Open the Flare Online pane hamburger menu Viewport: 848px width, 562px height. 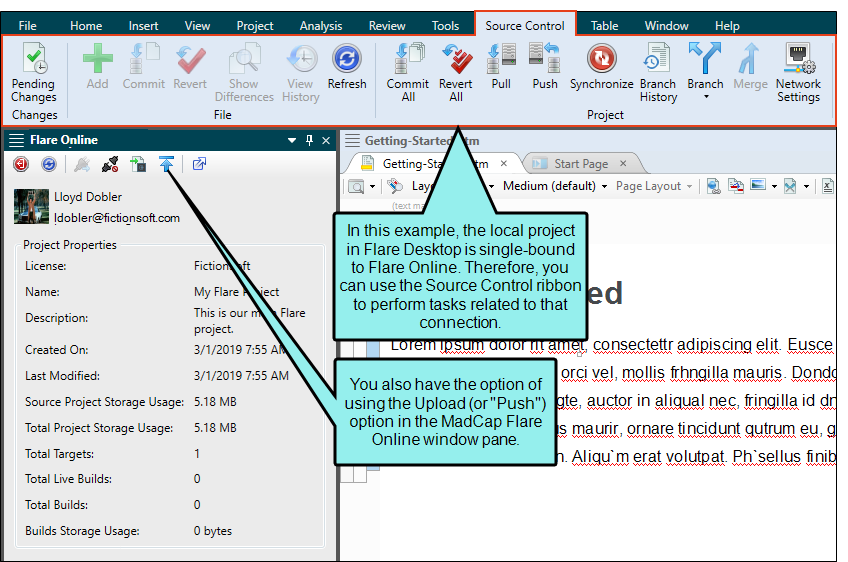17,140
